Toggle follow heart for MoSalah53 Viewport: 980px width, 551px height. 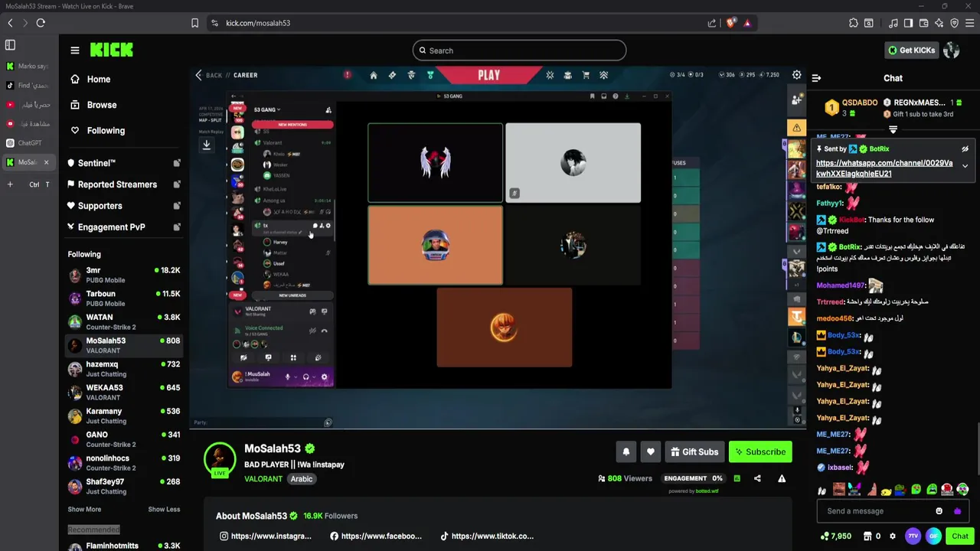click(x=650, y=452)
